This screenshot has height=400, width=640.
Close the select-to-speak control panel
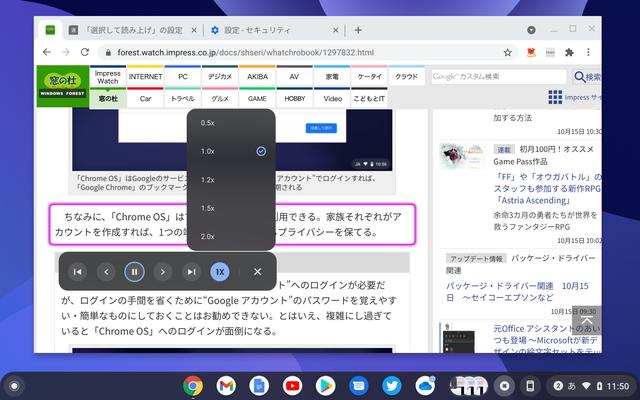tap(258, 271)
